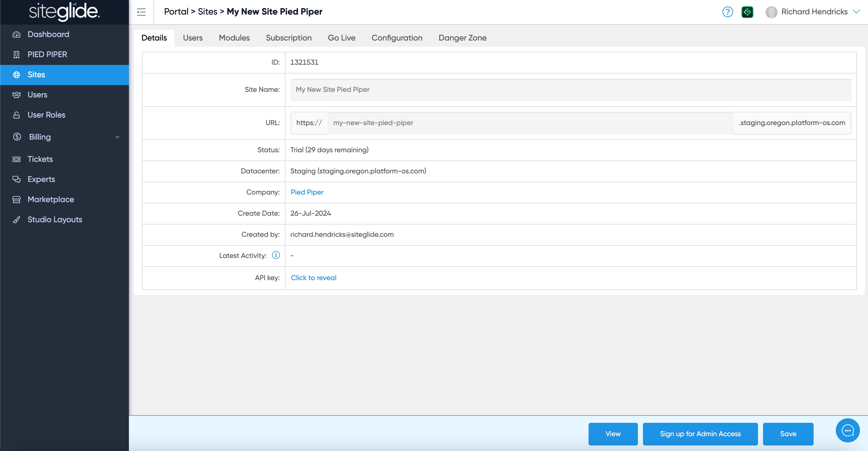Click into the Site Name field
The image size is (868, 451).
(x=570, y=90)
